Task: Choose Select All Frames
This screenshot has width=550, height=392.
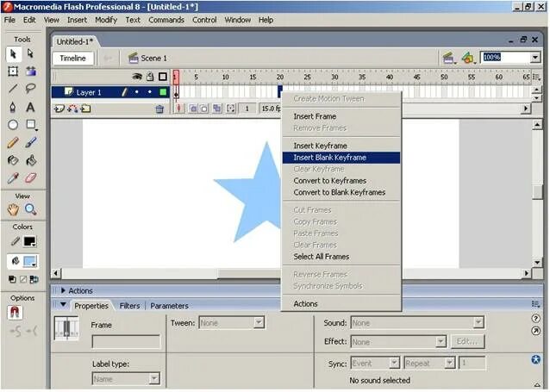Action: [341, 257]
